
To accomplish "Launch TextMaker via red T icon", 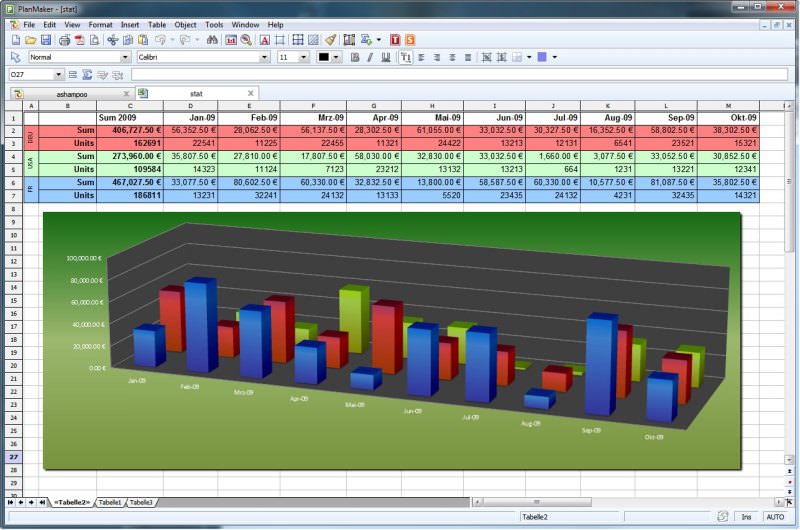I will click(395, 40).
